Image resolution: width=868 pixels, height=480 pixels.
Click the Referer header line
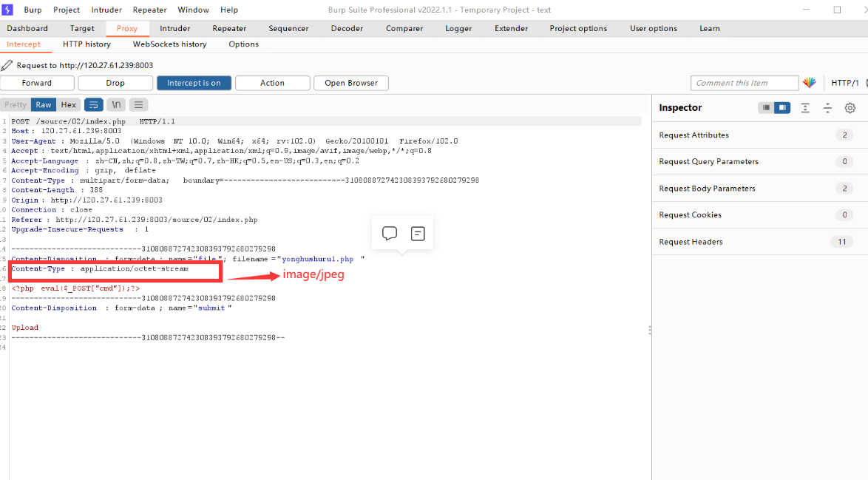[x=135, y=220]
